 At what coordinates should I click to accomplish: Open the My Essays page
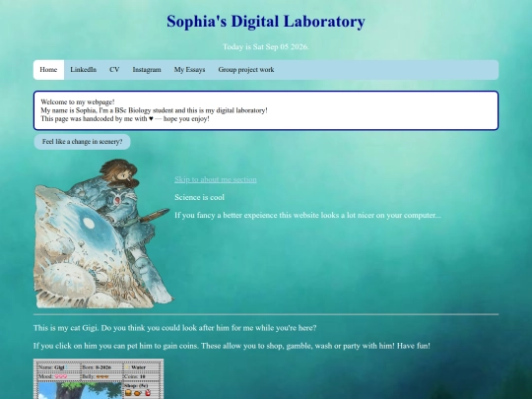coord(190,70)
